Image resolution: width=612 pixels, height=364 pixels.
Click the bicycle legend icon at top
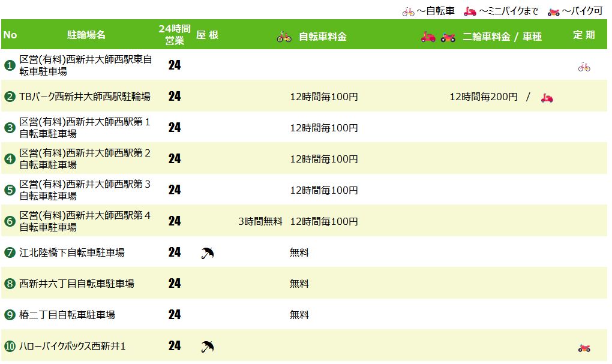(x=408, y=11)
